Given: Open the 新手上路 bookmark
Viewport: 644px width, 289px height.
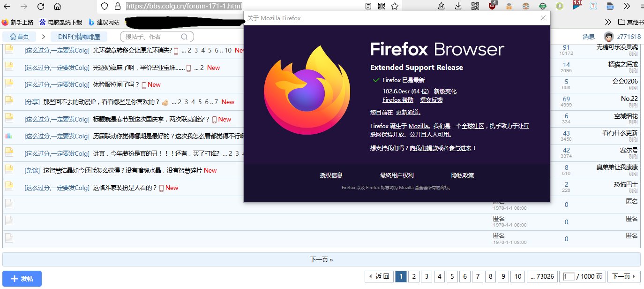Looking at the screenshot, I should coord(18,22).
